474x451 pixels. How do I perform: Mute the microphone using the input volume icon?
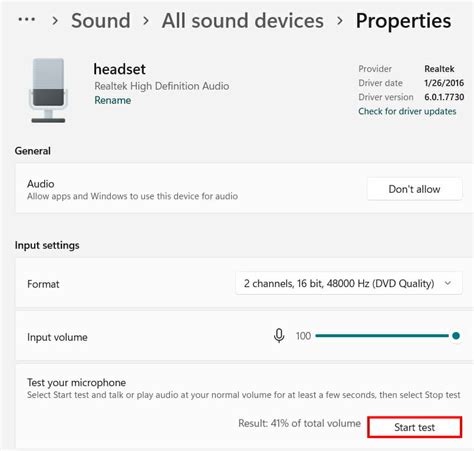pyautogui.click(x=279, y=336)
